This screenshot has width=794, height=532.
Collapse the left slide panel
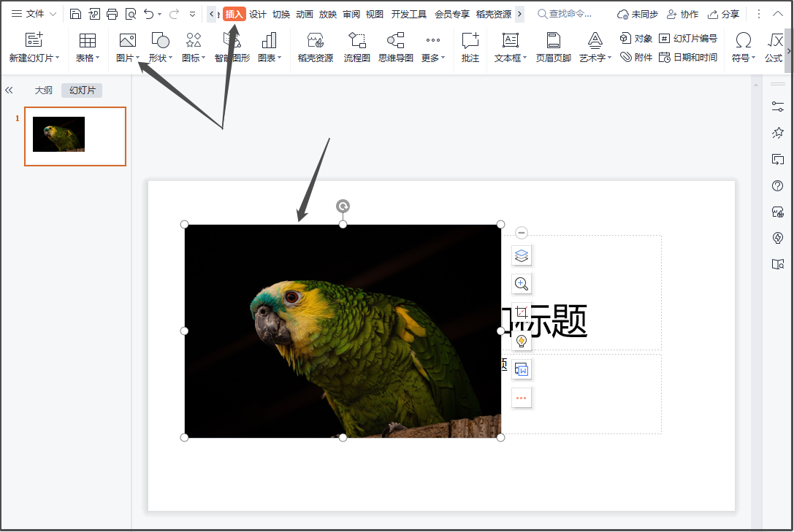[x=9, y=90]
